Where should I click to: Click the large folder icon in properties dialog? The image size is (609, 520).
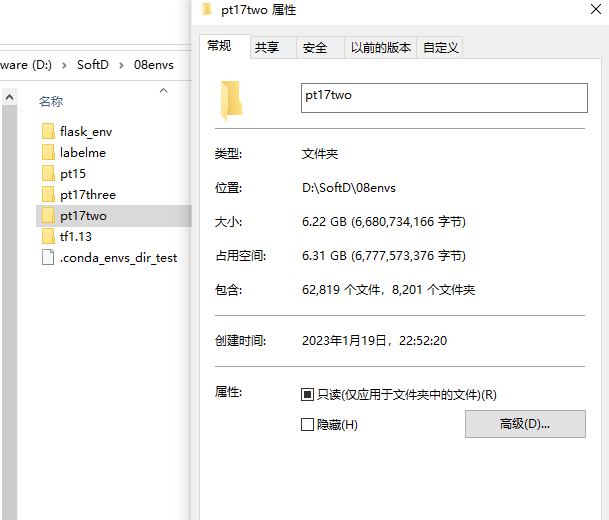pyautogui.click(x=231, y=100)
